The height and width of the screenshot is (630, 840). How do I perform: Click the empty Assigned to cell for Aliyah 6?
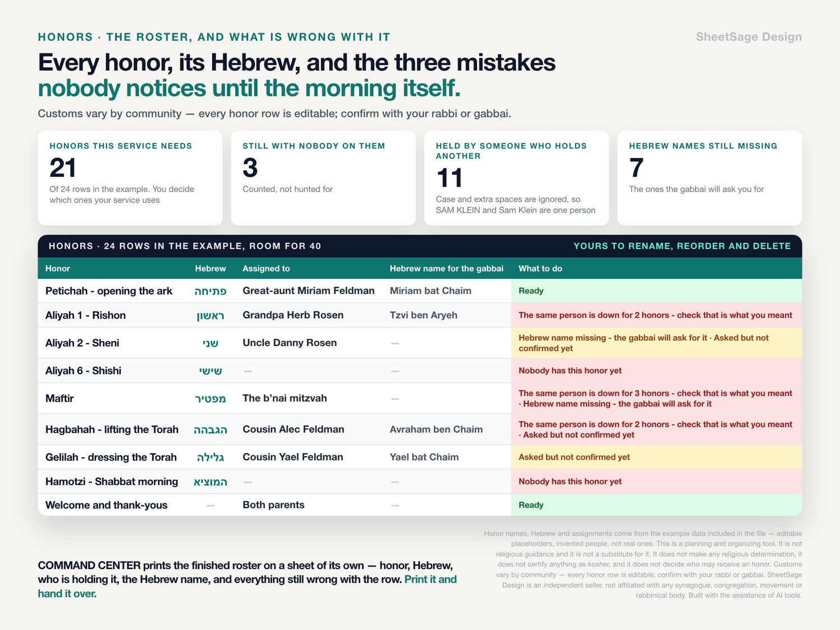[x=311, y=371]
